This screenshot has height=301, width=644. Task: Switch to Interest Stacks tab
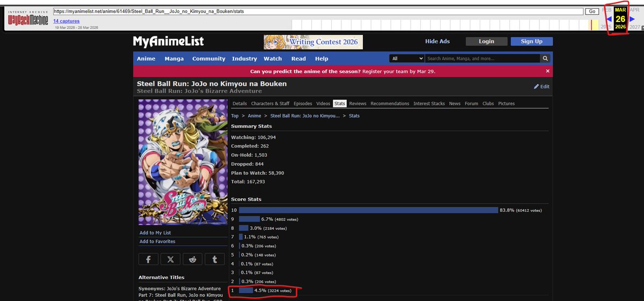coord(429,104)
